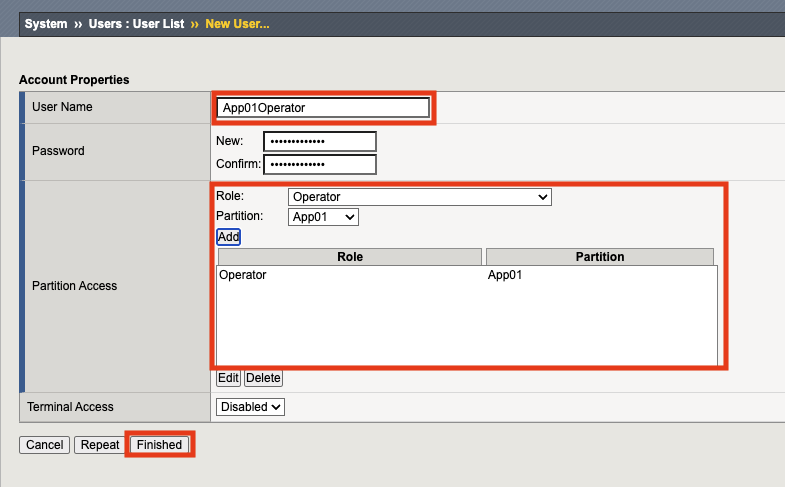Click the New User... breadcrumb item
The image size is (785, 487).
click(x=237, y=24)
